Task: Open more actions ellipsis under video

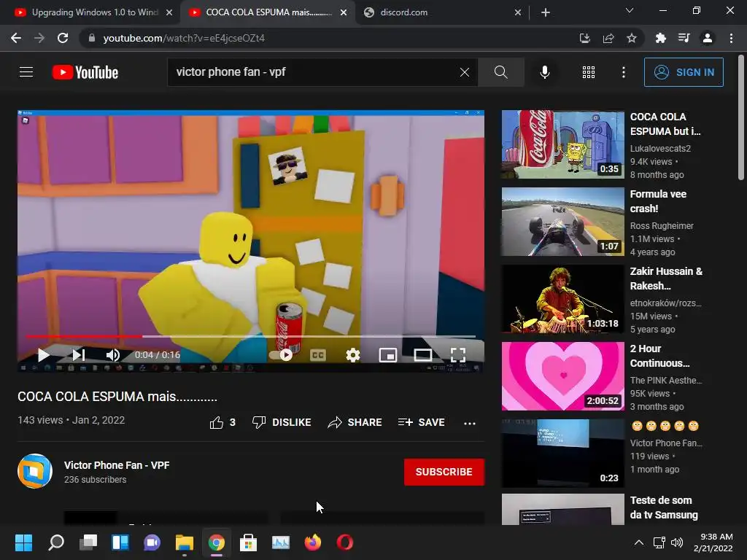Action: pyautogui.click(x=470, y=423)
